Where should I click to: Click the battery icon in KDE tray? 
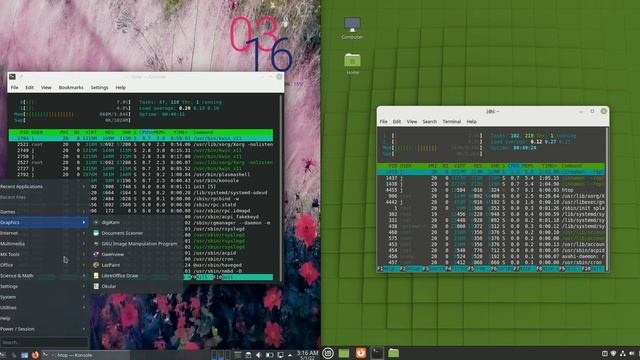[x=269, y=355]
